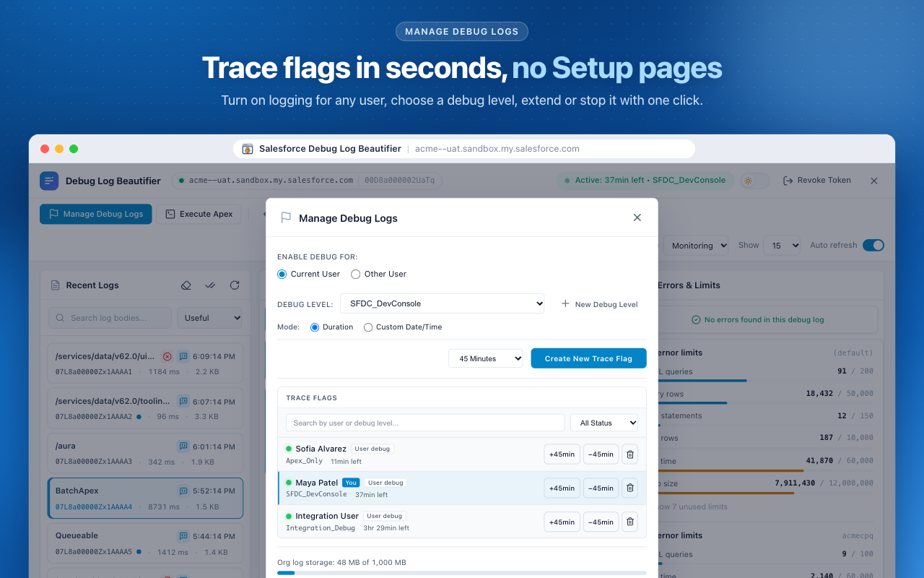The image size is (924, 578).
Task: Select the Current User radio button
Action: 282,274
